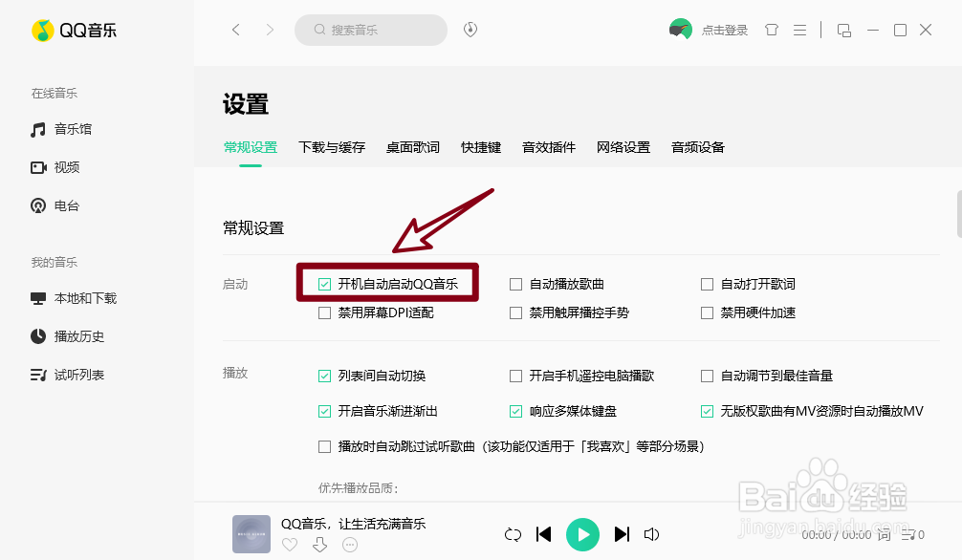Open 试听列表 in the sidebar

[68, 375]
